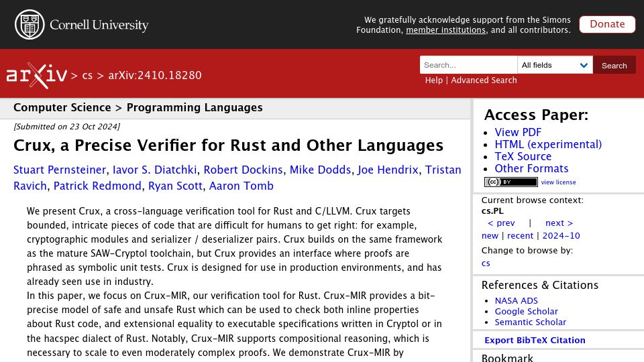The image size is (644, 362).
Task: Expand the All fields search dropdown
Action: click(555, 65)
